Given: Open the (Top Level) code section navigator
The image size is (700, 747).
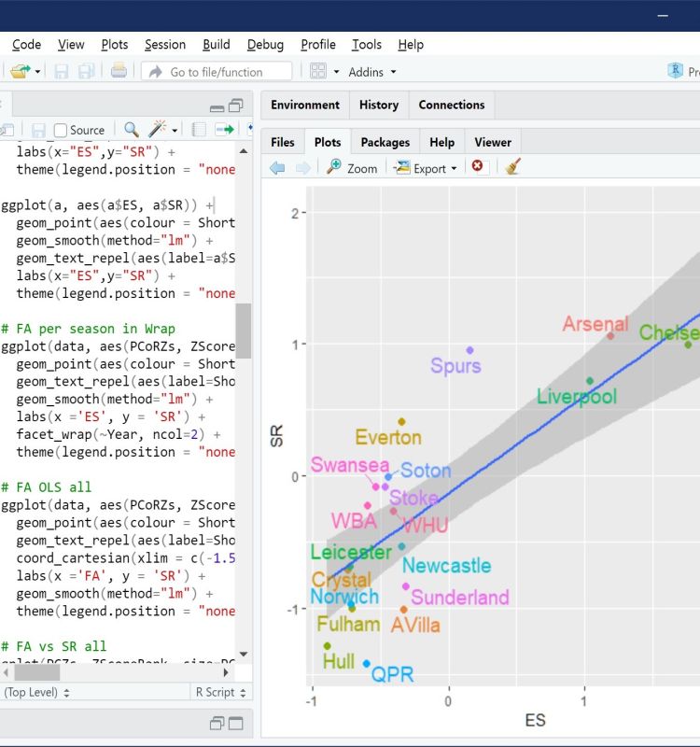Looking at the screenshot, I should pos(35,692).
